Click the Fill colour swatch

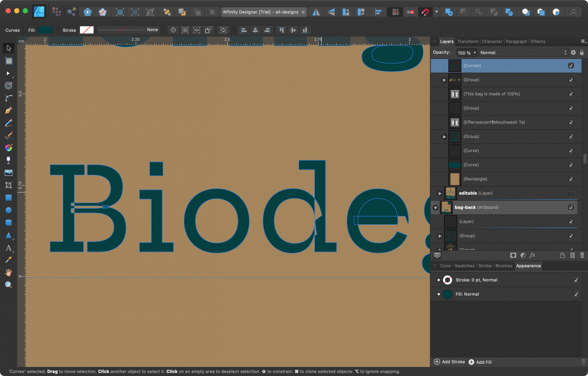(45, 30)
